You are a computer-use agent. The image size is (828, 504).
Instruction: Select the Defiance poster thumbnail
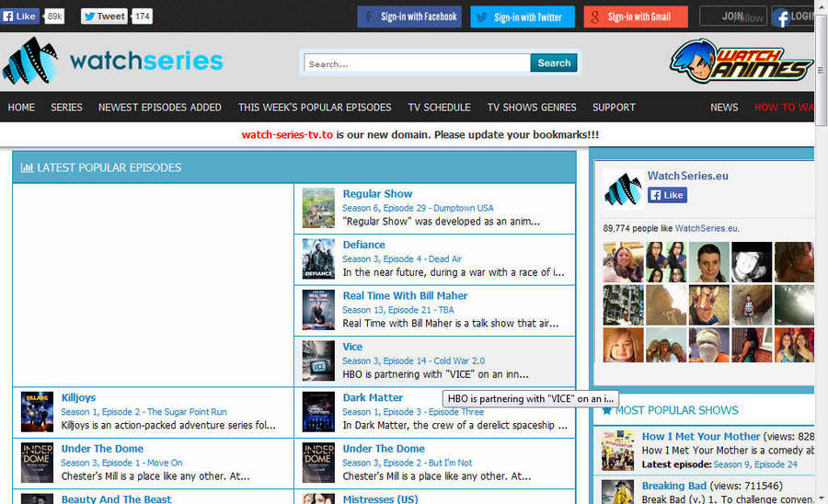click(x=318, y=258)
